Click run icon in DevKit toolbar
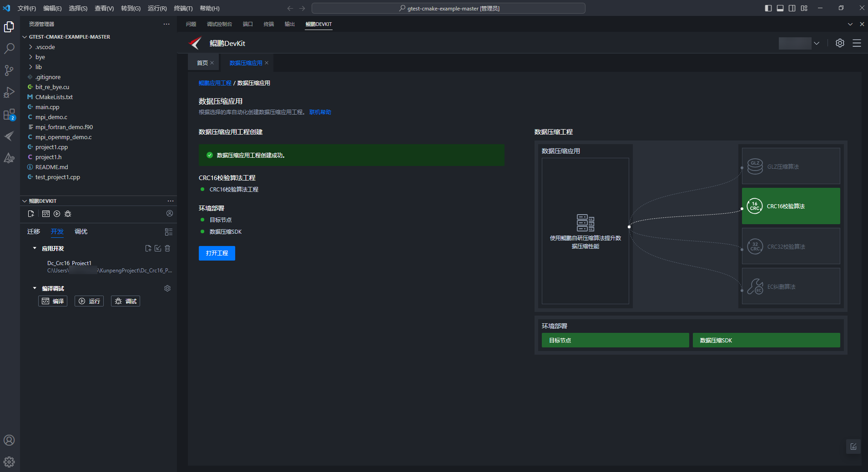The height and width of the screenshot is (472, 868). (x=57, y=214)
